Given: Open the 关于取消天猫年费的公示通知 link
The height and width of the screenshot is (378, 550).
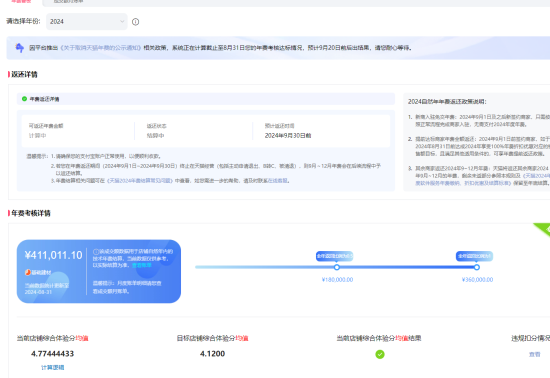Looking at the screenshot, I should click(x=101, y=48).
